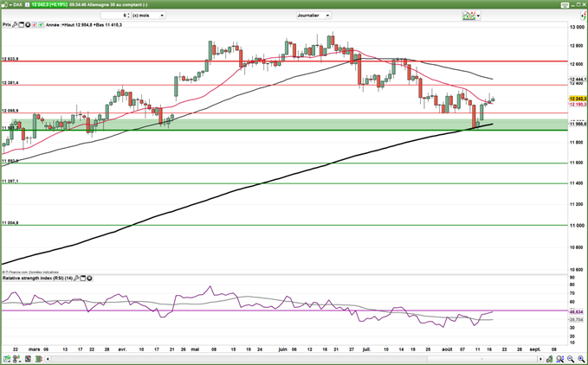Open price settings wrench icon

point(15,25)
